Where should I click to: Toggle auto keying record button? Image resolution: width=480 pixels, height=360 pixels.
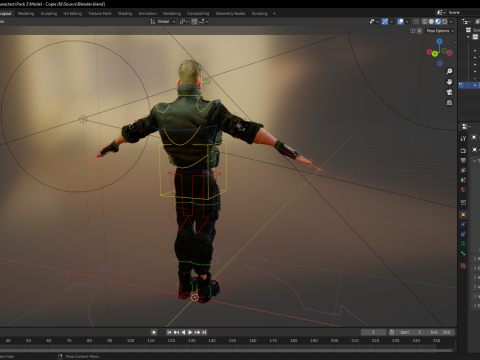pyautogui.click(x=154, y=332)
